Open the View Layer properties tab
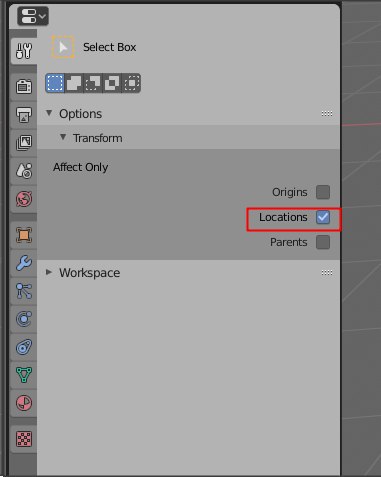 click(24, 143)
